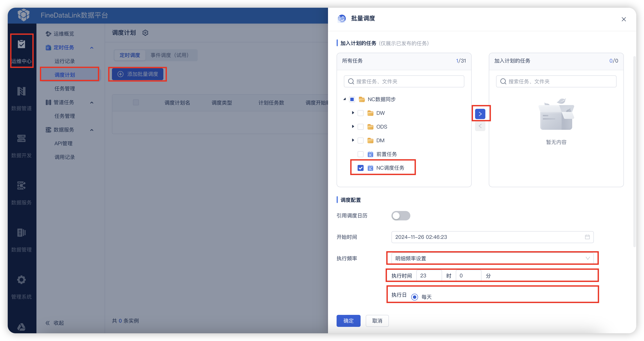The width and height of the screenshot is (644, 341).
Task: Open the 数据管道 sidebar icon
Action: (x=21, y=91)
